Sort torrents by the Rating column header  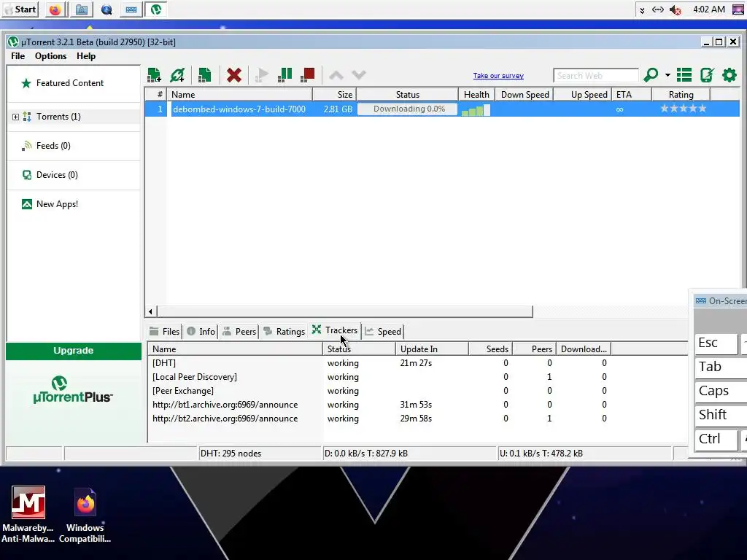pyautogui.click(x=681, y=95)
